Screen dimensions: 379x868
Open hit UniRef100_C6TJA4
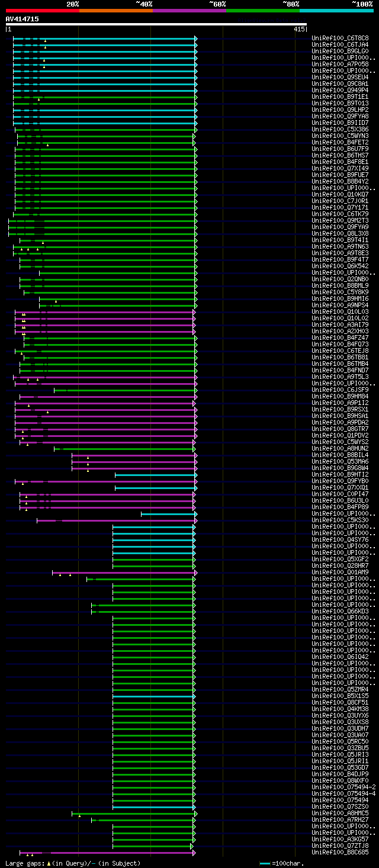pos(341,44)
